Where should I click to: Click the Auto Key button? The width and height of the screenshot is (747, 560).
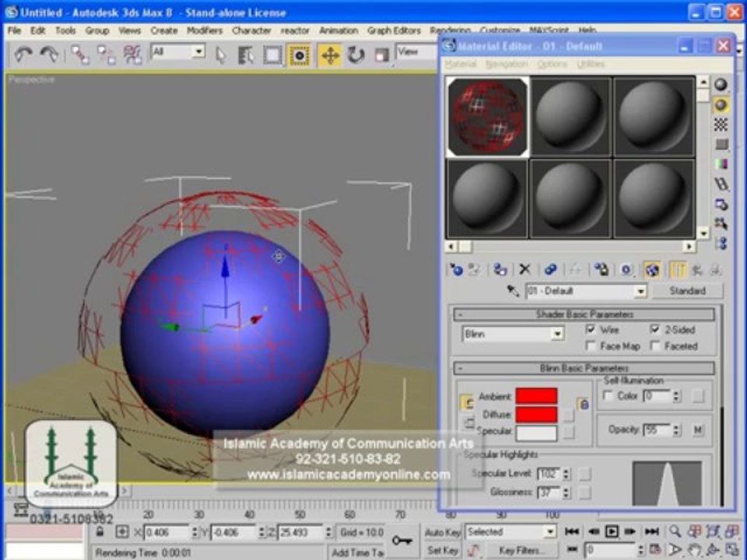coord(442,532)
